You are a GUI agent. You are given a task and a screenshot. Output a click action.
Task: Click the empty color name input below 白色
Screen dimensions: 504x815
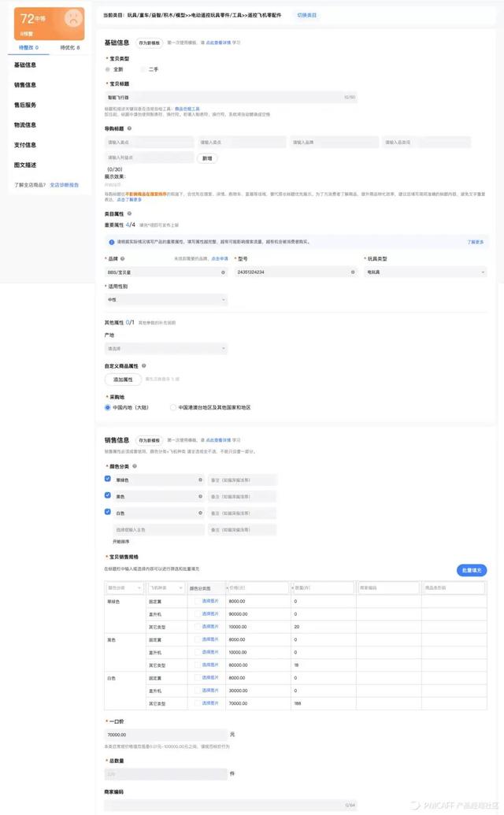[158, 530]
